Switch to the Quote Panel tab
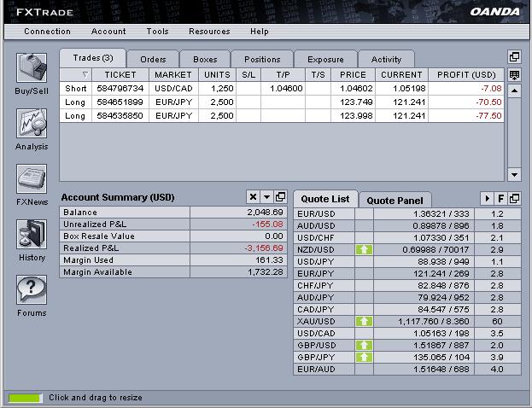Image resolution: width=532 pixels, height=408 pixels. 395,201
